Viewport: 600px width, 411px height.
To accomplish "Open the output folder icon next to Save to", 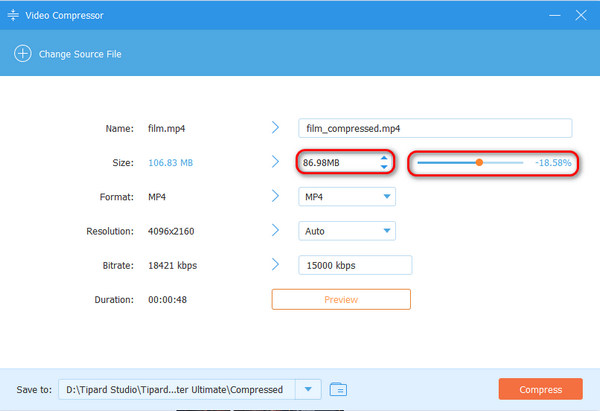I will coord(338,389).
